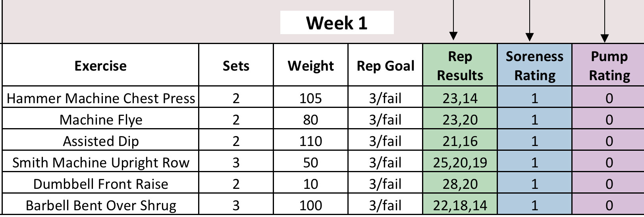The image size is (644, 217).
Task: Select the Machine Flye exercise cell
Action: point(101,120)
